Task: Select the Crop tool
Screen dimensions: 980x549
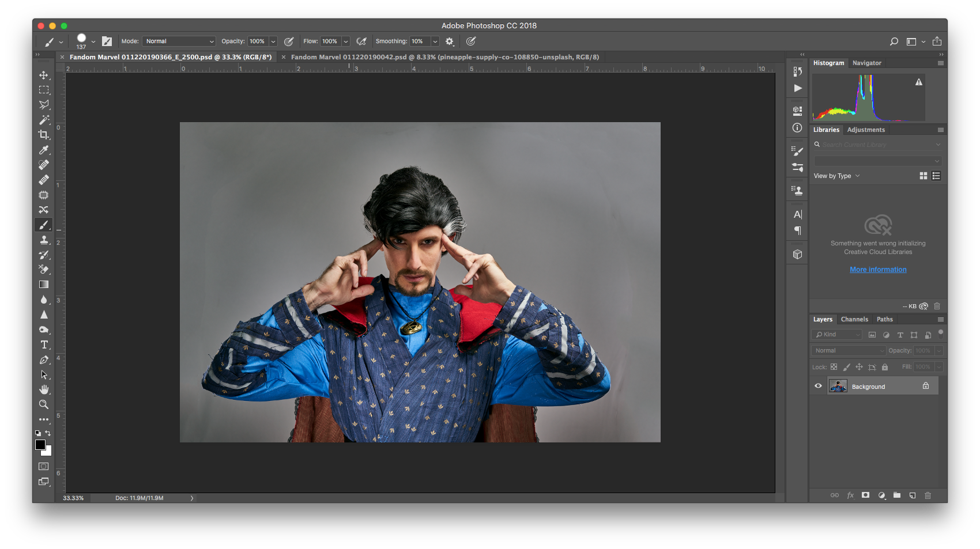Action: click(x=44, y=135)
